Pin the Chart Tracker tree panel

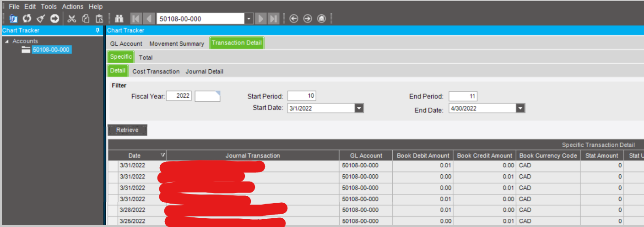(x=97, y=30)
